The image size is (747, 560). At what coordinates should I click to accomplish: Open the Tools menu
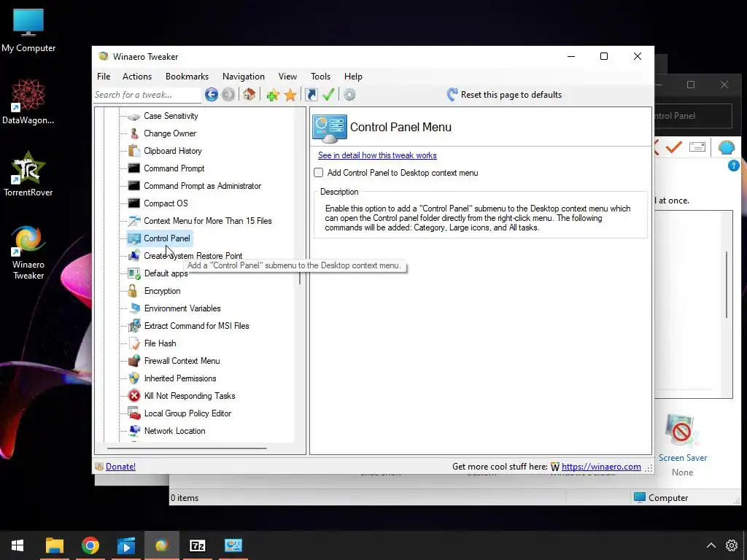point(321,76)
